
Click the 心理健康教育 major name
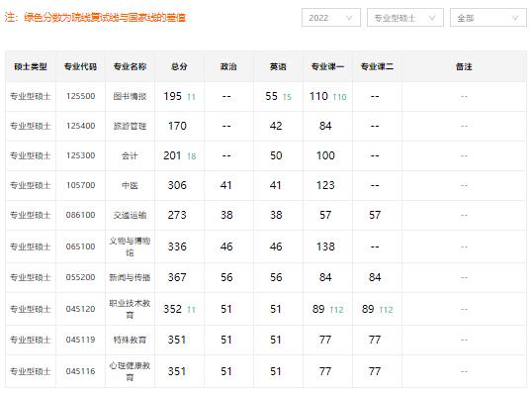click(130, 371)
